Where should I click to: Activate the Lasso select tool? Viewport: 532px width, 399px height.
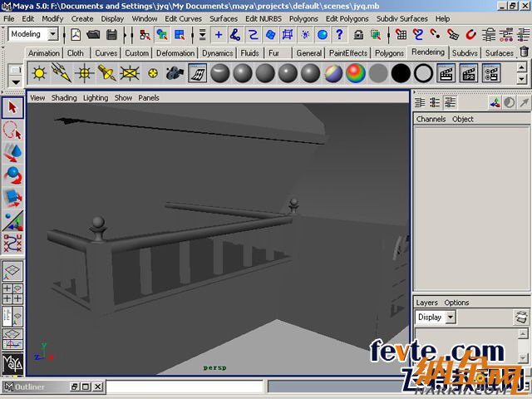tap(12, 131)
